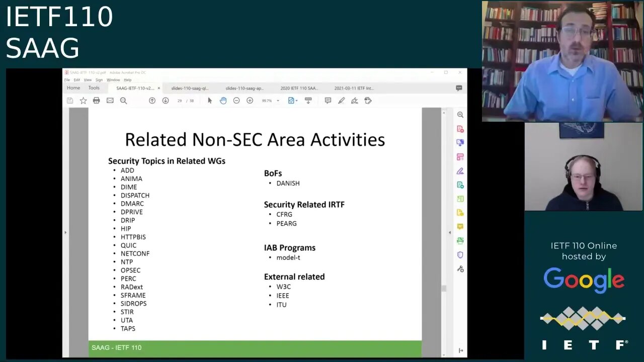The width and height of the screenshot is (644, 362).
Task: Open the More Tools wrench icon
Action: (x=460, y=269)
